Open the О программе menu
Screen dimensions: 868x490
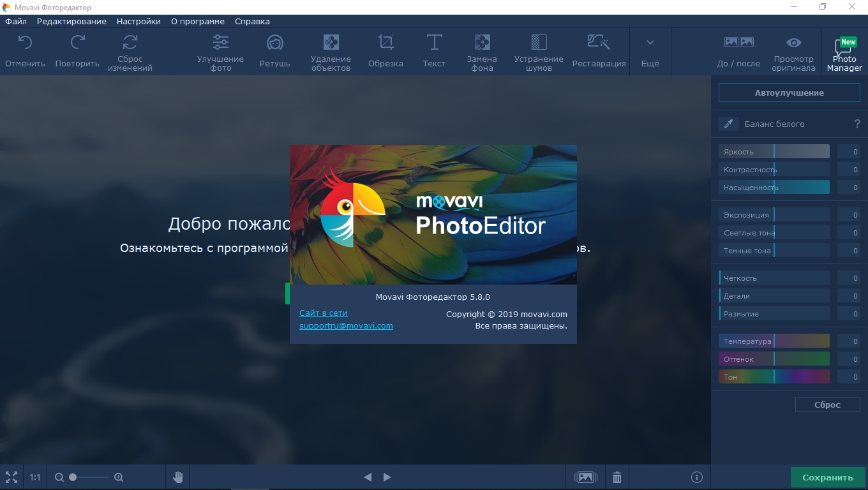[198, 21]
